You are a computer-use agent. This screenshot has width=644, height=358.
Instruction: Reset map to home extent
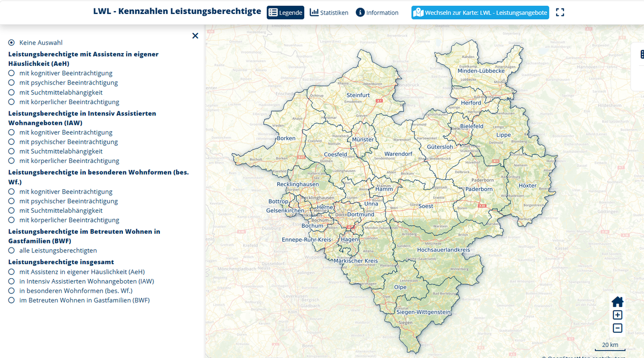[618, 302]
